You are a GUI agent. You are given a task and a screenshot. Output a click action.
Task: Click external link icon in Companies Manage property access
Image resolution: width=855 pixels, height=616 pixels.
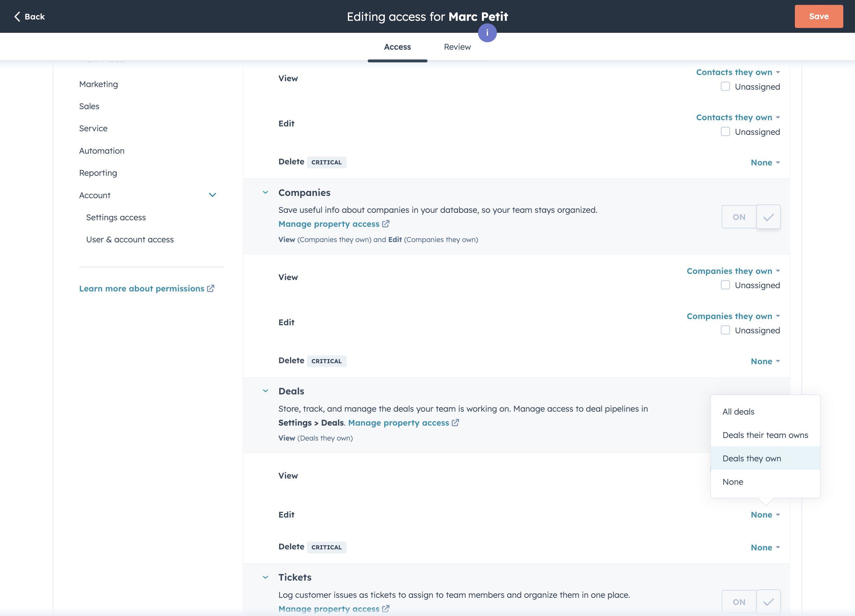coord(386,224)
